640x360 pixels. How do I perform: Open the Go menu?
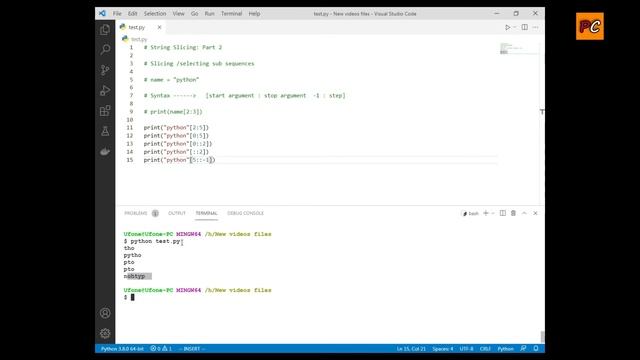pos(195,13)
